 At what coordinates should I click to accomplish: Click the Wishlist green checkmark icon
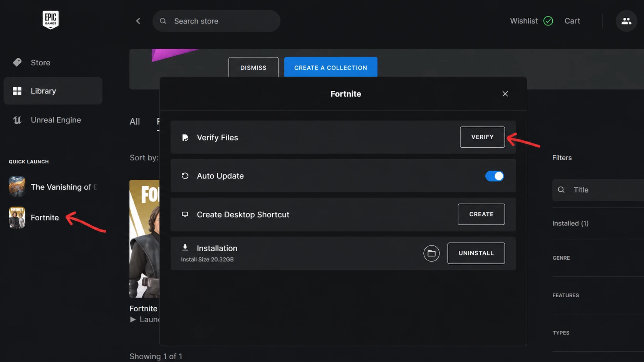click(x=548, y=21)
